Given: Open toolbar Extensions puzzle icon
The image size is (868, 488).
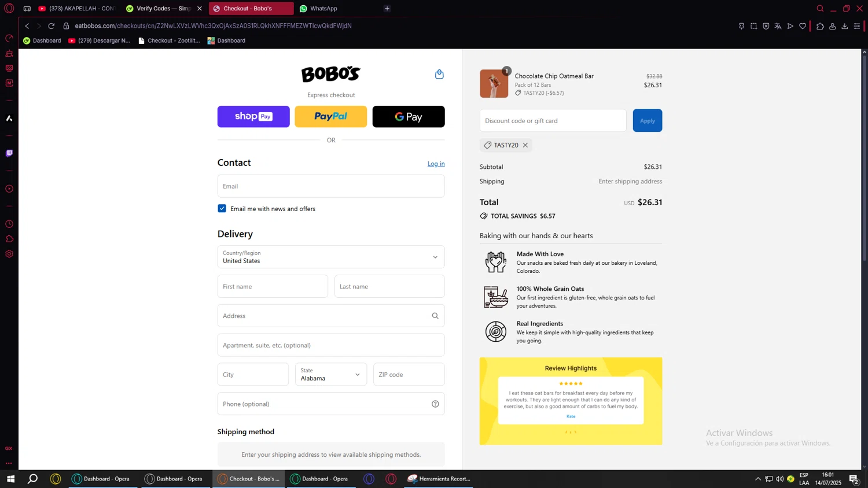Looking at the screenshot, I should [820, 26].
